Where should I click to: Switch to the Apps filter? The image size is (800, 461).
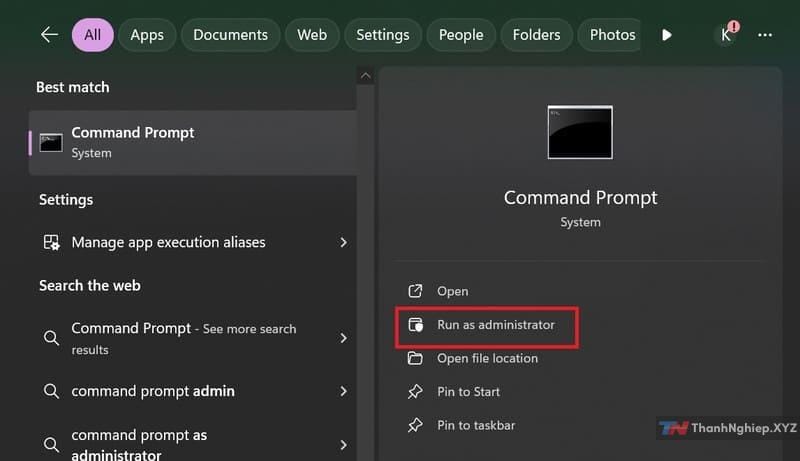(147, 35)
